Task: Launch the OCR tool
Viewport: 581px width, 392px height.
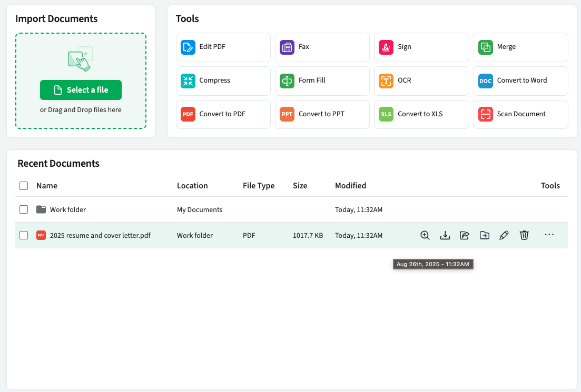Action: tap(421, 81)
